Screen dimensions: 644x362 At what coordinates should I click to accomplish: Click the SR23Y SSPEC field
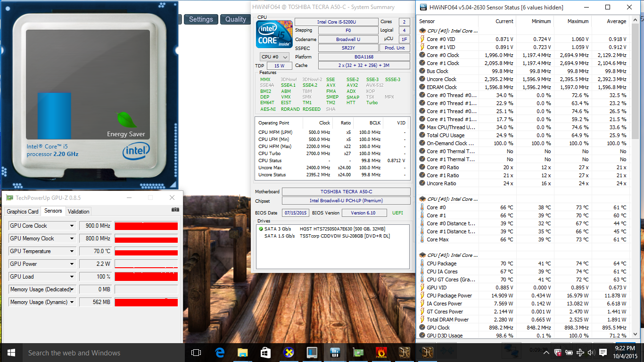click(x=348, y=48)
